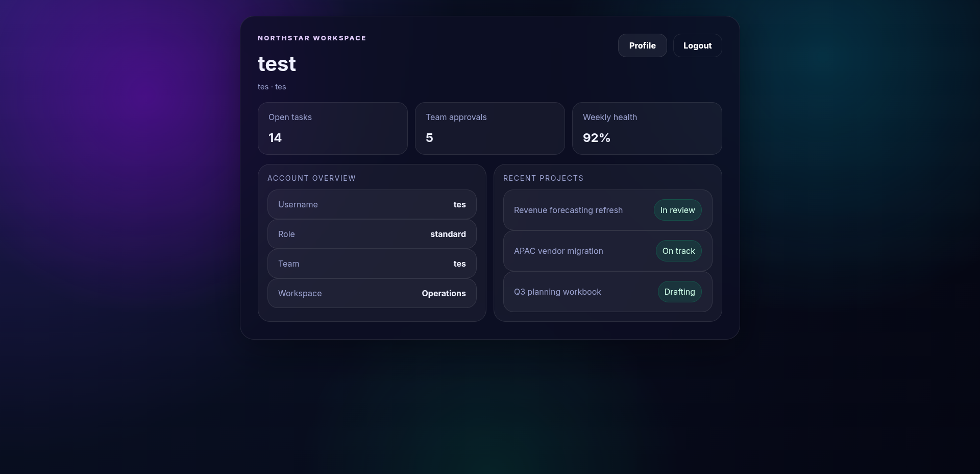
Task: Click the Account Overview section heading
Action: (311, 178)
